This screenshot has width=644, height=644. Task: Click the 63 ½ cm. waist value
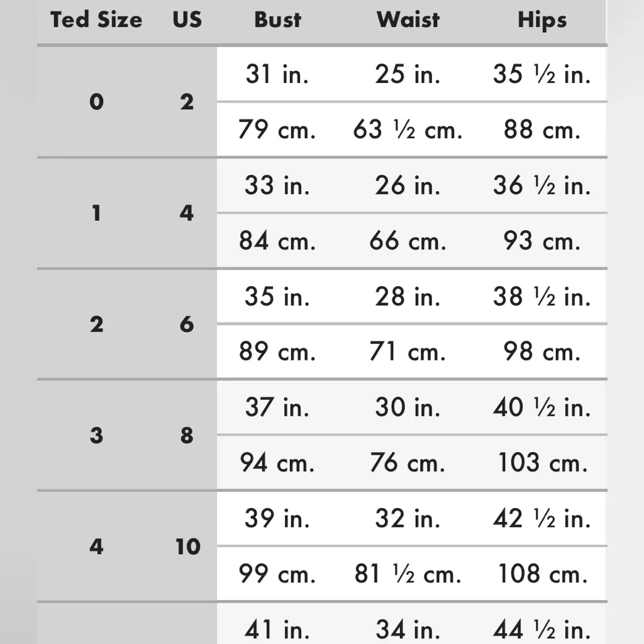tap(408, 130)
